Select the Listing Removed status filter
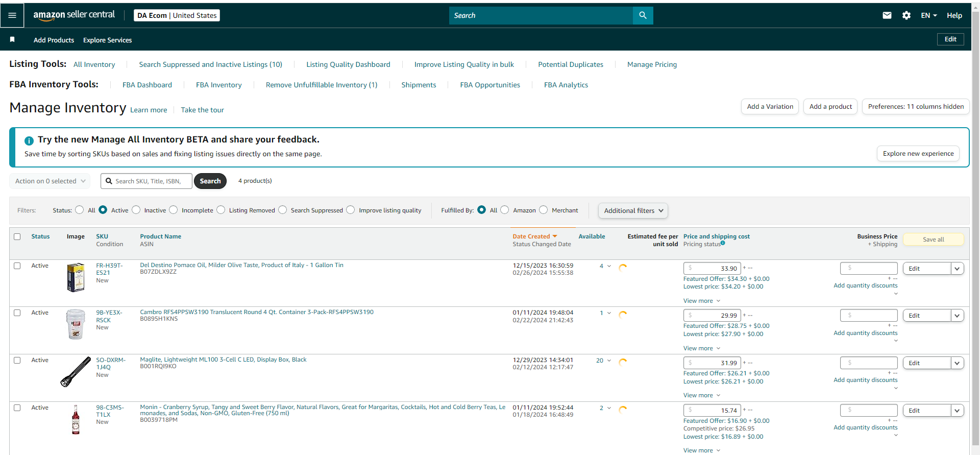The image size is (980, 455). point(221,210)
